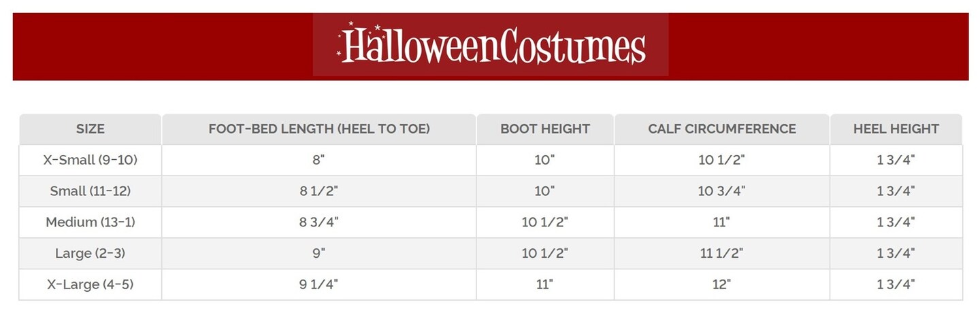
Task: Click the 10 1/2" calf circumference cell
Action: 722,161
